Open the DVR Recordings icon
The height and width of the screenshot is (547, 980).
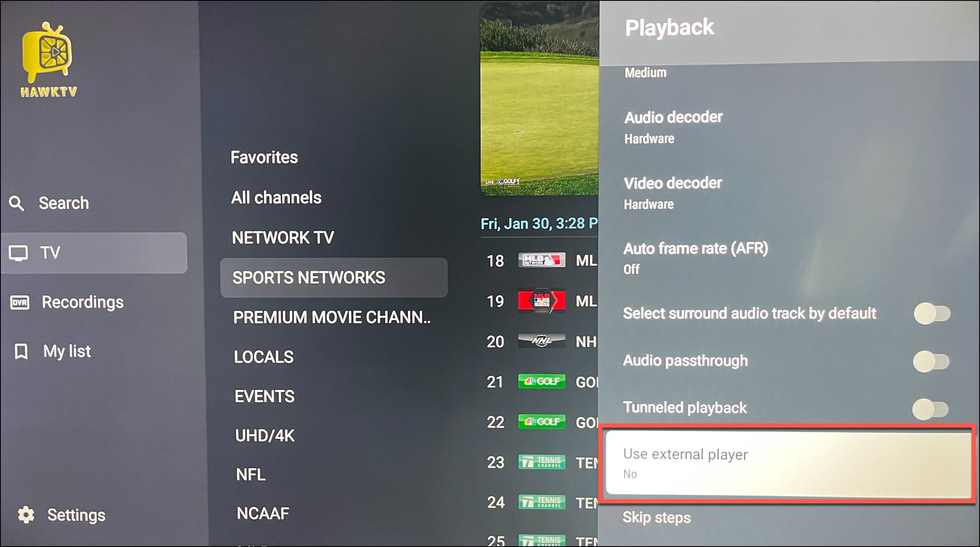(19, 303)
